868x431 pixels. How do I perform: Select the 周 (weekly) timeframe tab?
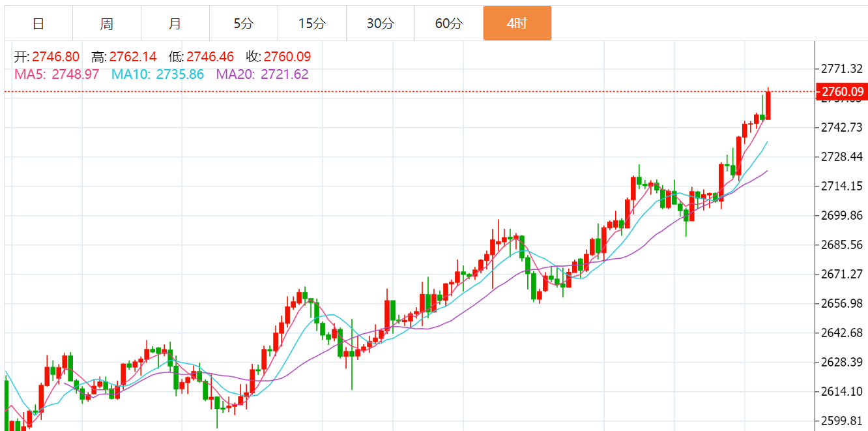(x=107, y=24)
